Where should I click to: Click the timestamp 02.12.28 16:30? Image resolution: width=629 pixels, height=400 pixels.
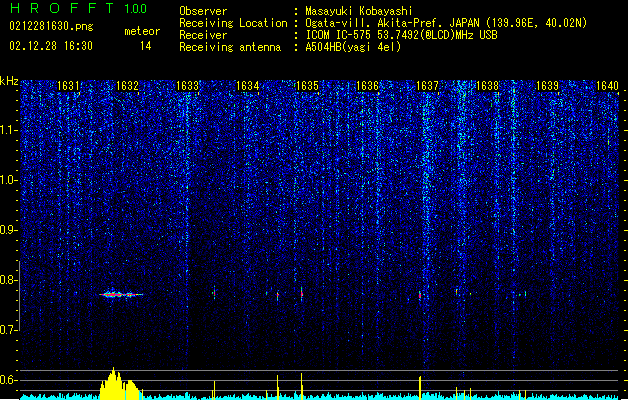[51, 46]
